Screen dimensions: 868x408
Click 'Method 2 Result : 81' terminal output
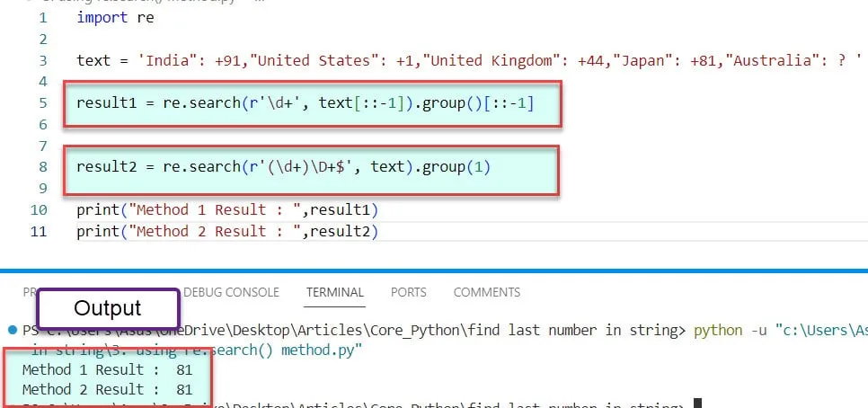pos(108,390)
